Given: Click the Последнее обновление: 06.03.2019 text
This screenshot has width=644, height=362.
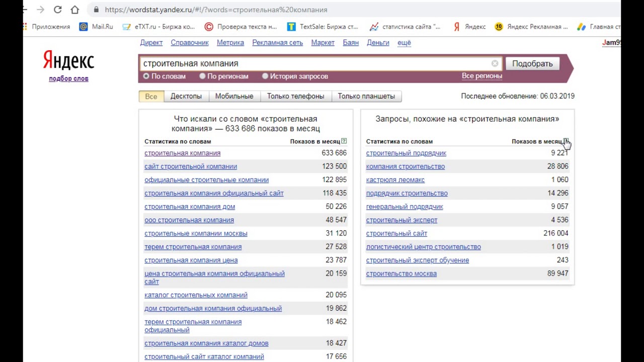Looking at the screenshot, I should tap(518, 96).
